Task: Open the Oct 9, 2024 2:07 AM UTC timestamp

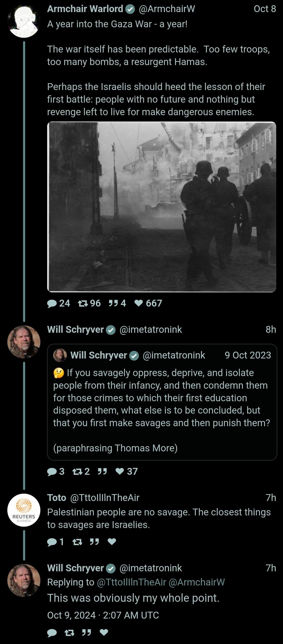Action: pyautogui.click(x=103, y=615)
